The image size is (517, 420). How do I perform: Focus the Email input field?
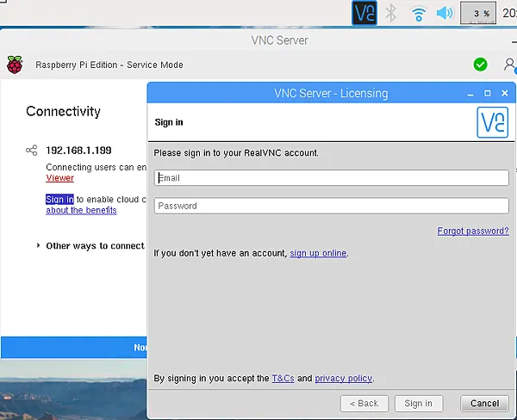[332, 178]
